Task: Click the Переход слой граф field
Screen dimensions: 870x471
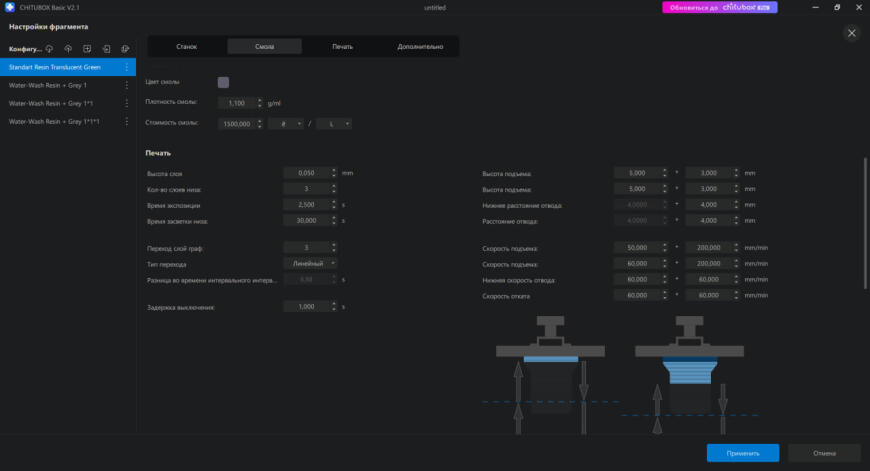Action: coord(306,247)
